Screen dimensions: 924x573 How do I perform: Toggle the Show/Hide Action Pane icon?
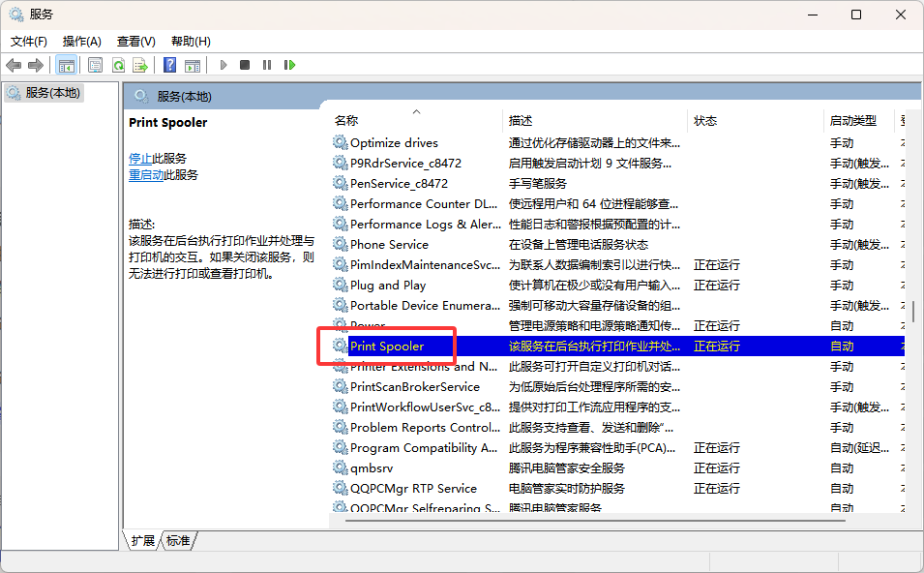point(193,65)
